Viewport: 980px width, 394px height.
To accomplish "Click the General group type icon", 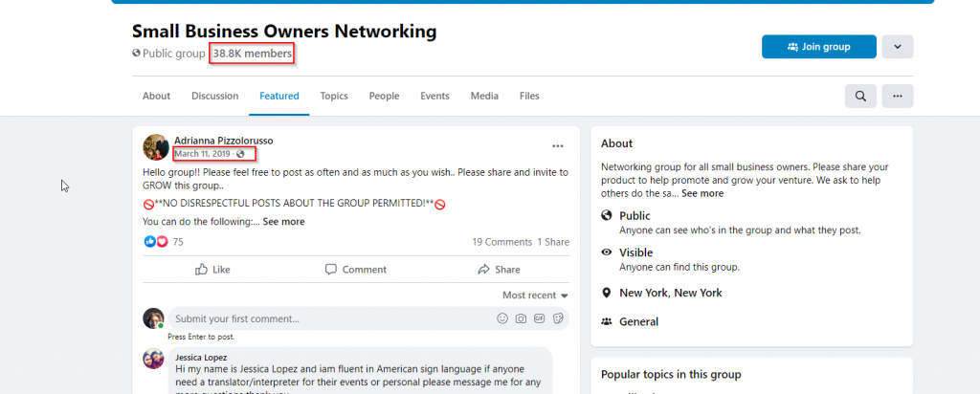I will 606,321.
